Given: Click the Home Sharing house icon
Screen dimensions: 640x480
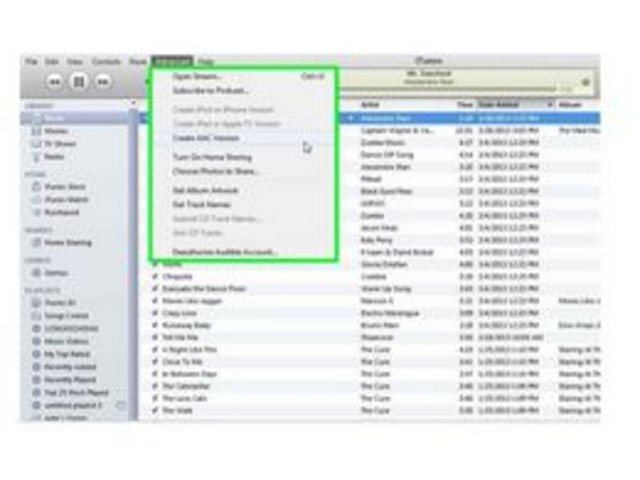Looking at the screenshot, I should click(37, 243).
